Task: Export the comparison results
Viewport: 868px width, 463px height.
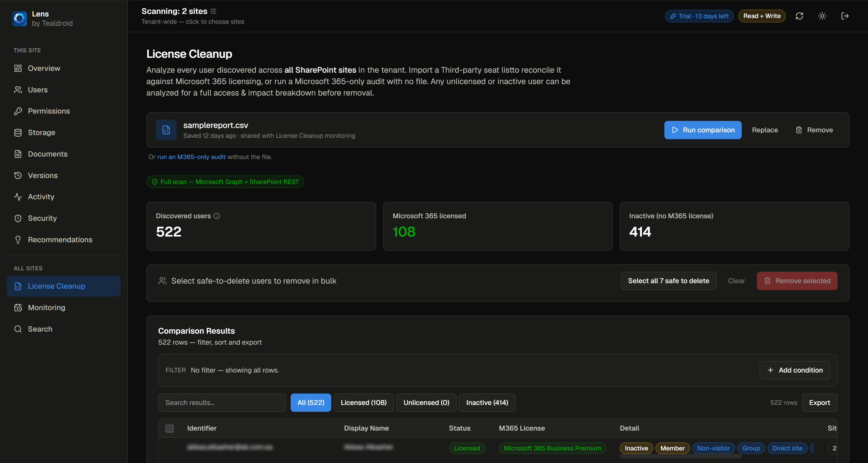Action: tap(819, 403)
